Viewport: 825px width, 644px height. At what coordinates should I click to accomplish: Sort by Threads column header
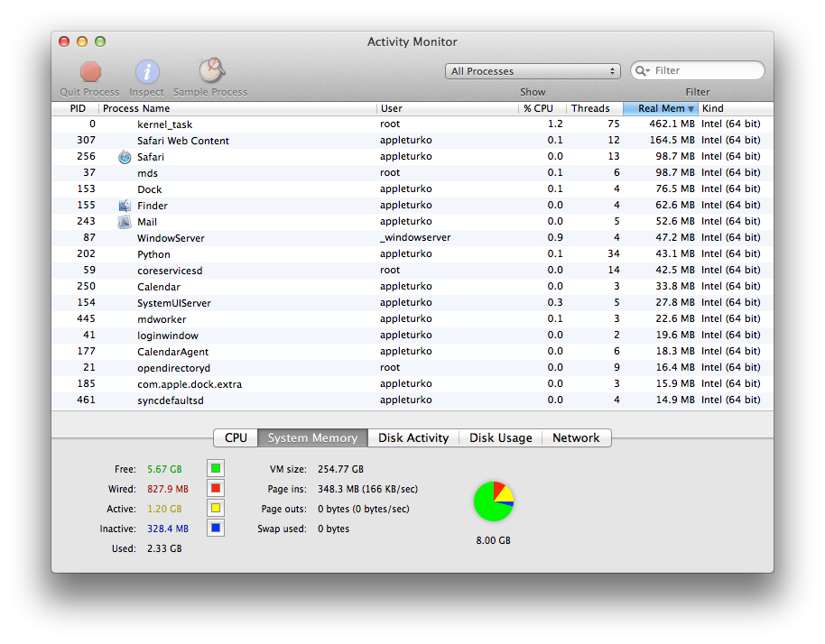point(595,108)
